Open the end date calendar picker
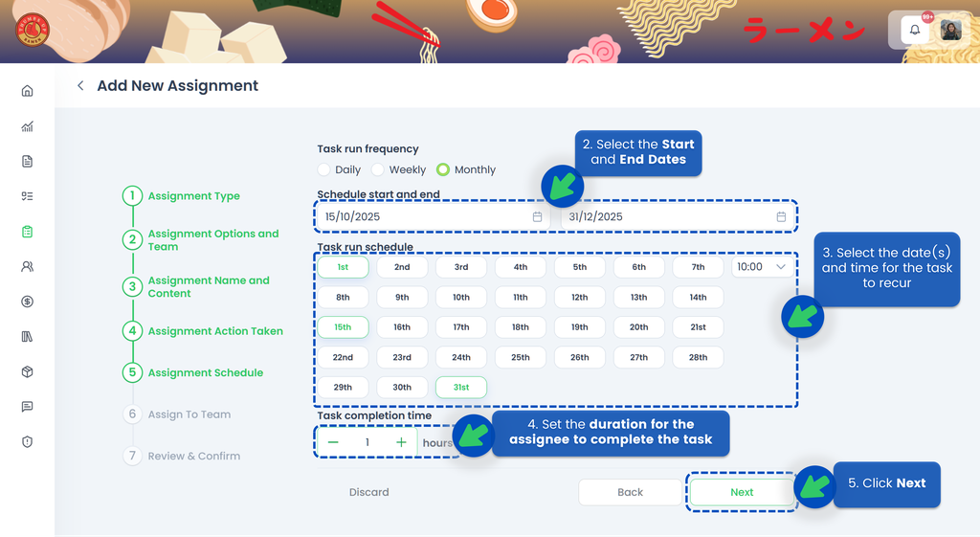This screenshot has width=980, height=537. pos(781,217)
